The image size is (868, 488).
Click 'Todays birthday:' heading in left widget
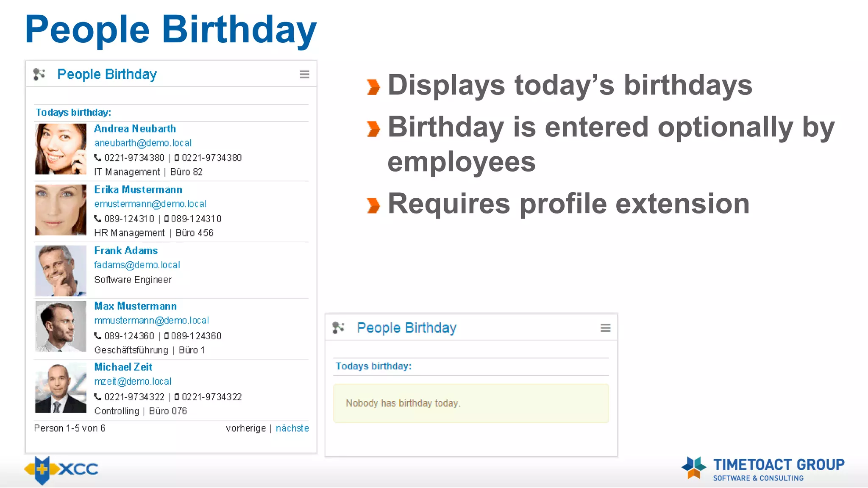point(73,113)
